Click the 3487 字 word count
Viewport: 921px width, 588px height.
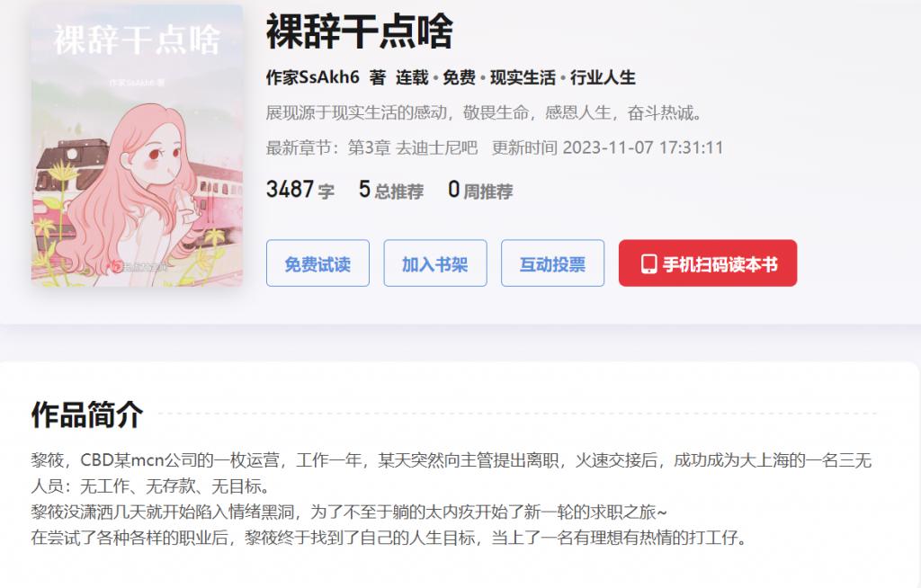pyautogui.click(x=300, y=190)
